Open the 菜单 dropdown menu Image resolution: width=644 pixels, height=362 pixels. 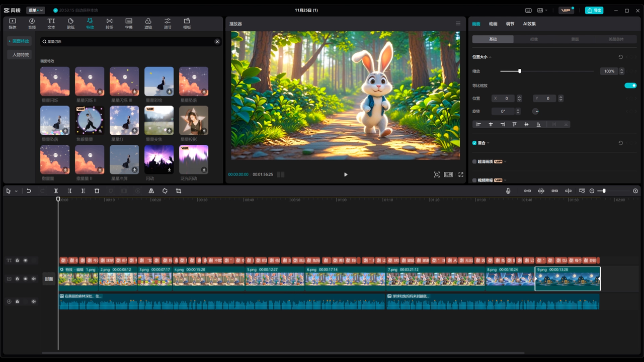[x=36, y=10]
